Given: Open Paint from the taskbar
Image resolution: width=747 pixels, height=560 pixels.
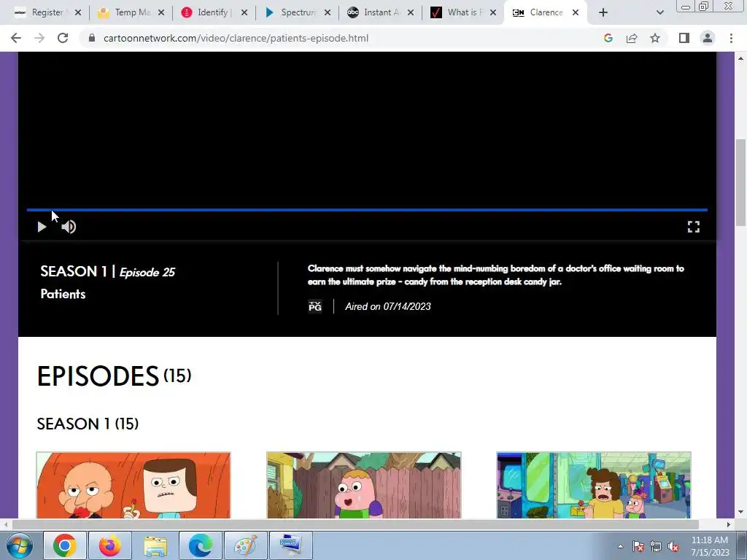Looking at the screenshot, I should 246,545.
